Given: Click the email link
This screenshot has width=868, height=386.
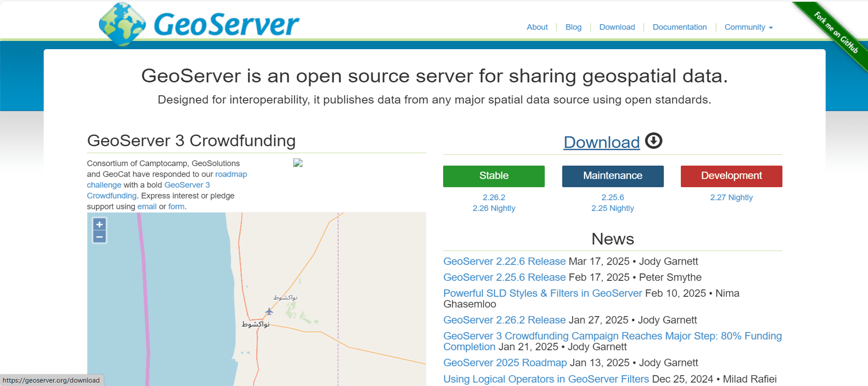Looking at the screenshot, I should [x=147, y=207].
